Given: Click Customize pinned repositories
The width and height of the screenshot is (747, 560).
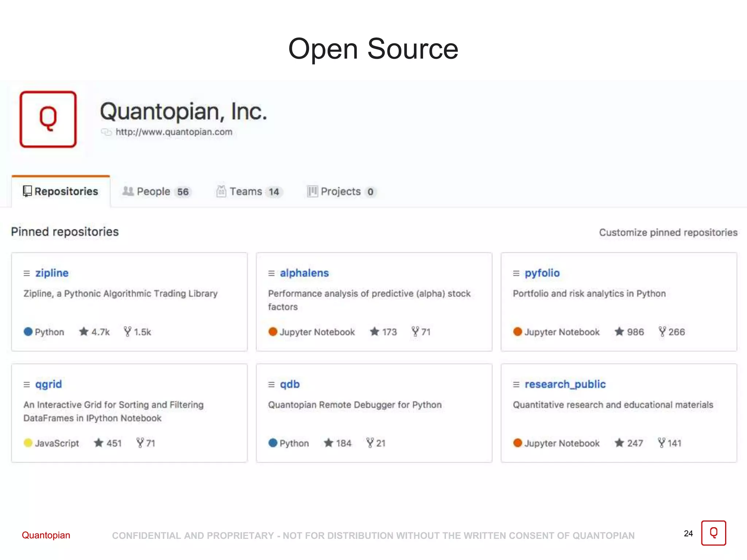Looking at the screenshot, I should click(668, 232).
